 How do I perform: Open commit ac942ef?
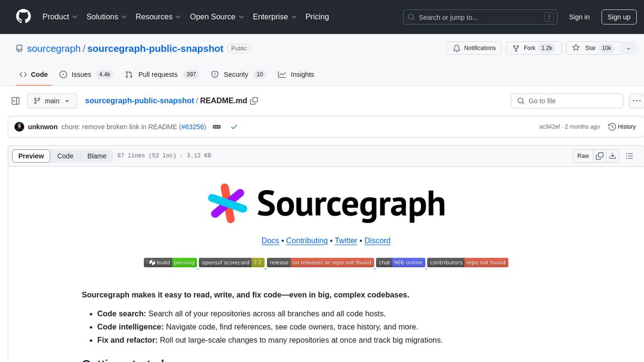tap(549, 127)
